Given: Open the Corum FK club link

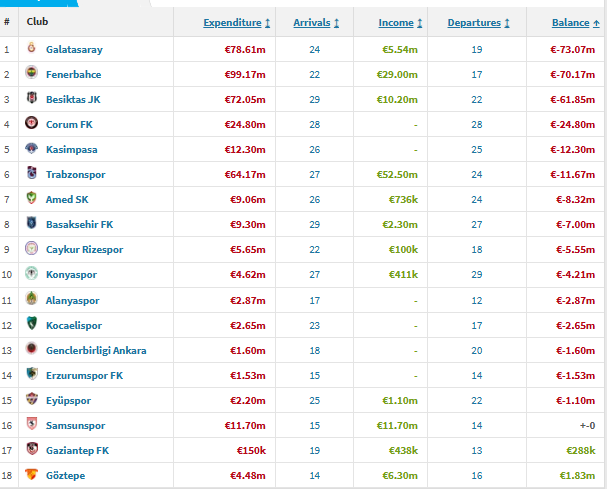Looking at the screenshot, I should click(69, 124).
